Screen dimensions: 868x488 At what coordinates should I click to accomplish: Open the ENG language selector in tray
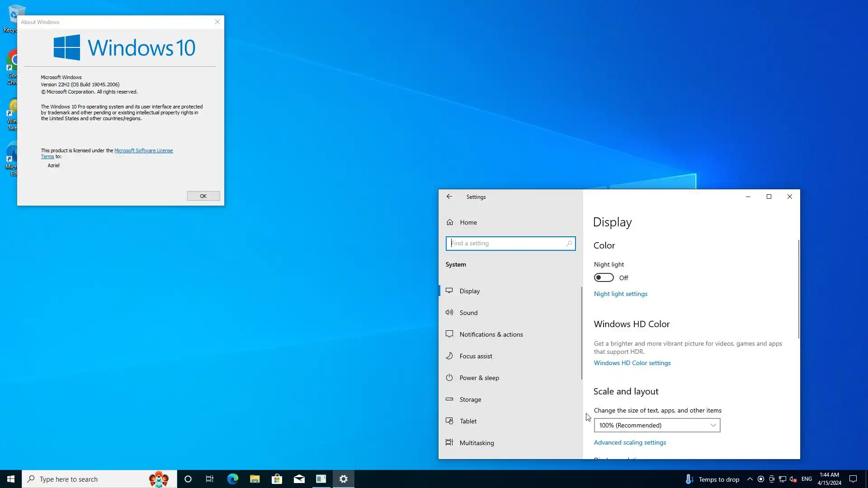point(807,479)
